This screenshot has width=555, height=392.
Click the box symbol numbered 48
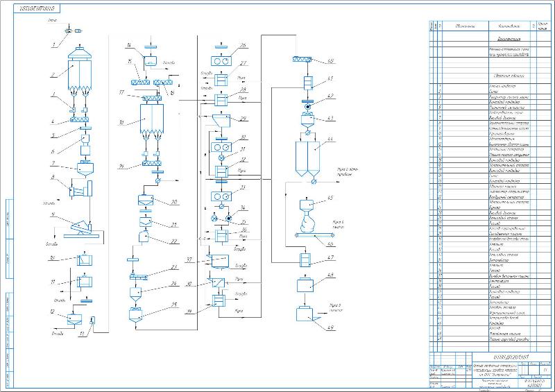(305, 285)
